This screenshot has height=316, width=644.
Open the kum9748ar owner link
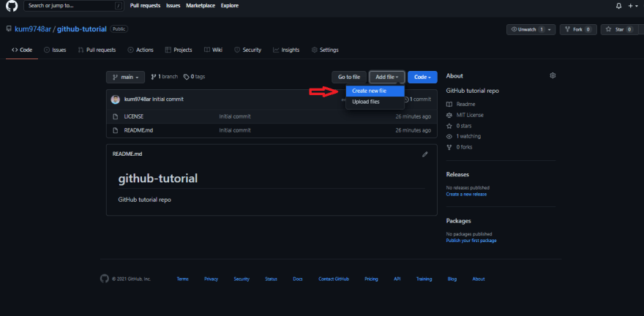[33, 29]
